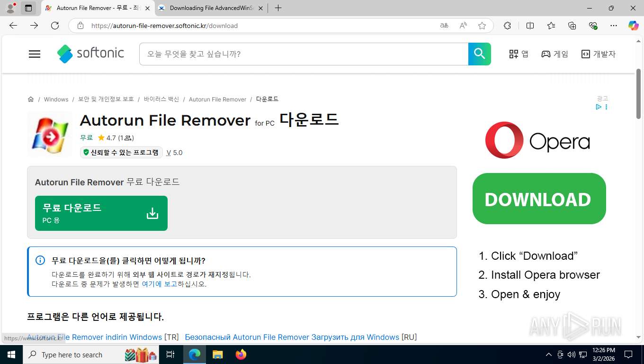This screenshot has height=364, width=644.
Task: Show hidden system tray icons
Action: pyautogui.click(x=549, y=355)
